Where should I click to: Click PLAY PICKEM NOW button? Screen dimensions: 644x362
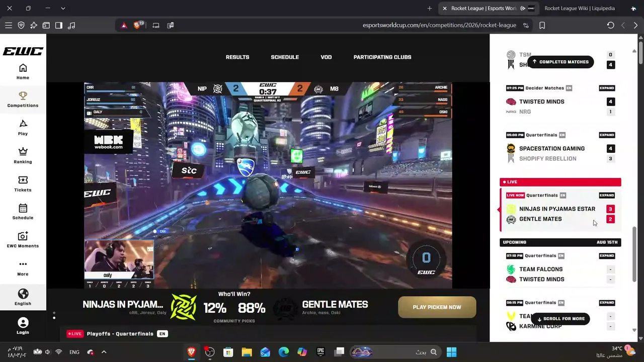(x=437, y=307)
